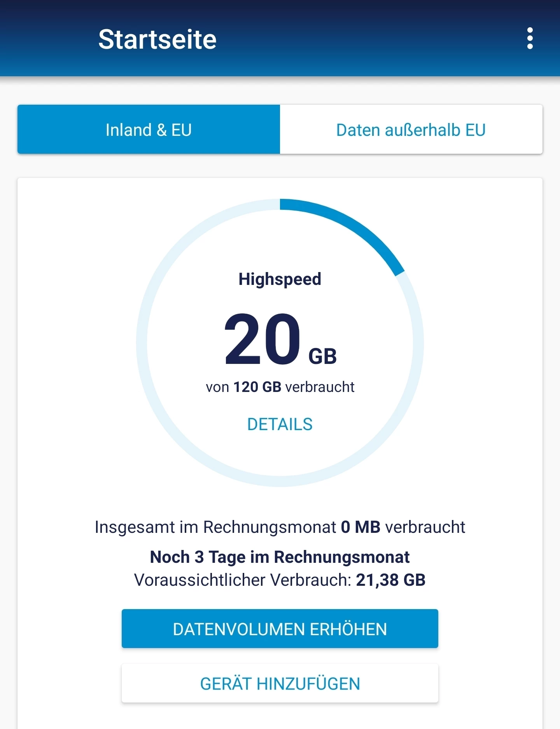Click the Highspeed label inside the circle

[280, 279]
